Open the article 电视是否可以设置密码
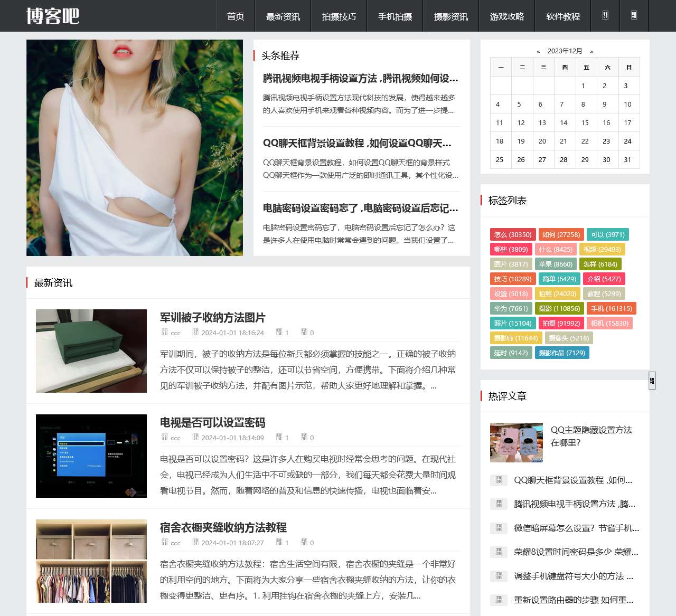Viewport: 676px width, 616px height. point(212,423)
